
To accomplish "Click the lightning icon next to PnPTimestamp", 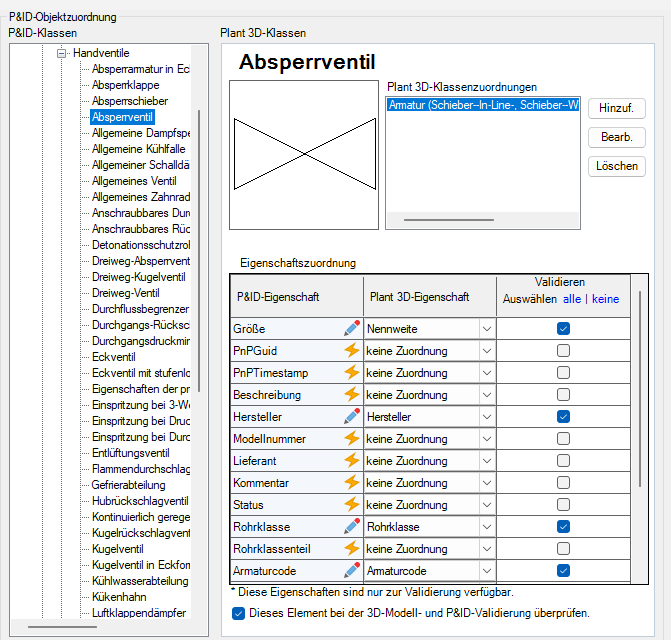I will click(x=352, y=373).
